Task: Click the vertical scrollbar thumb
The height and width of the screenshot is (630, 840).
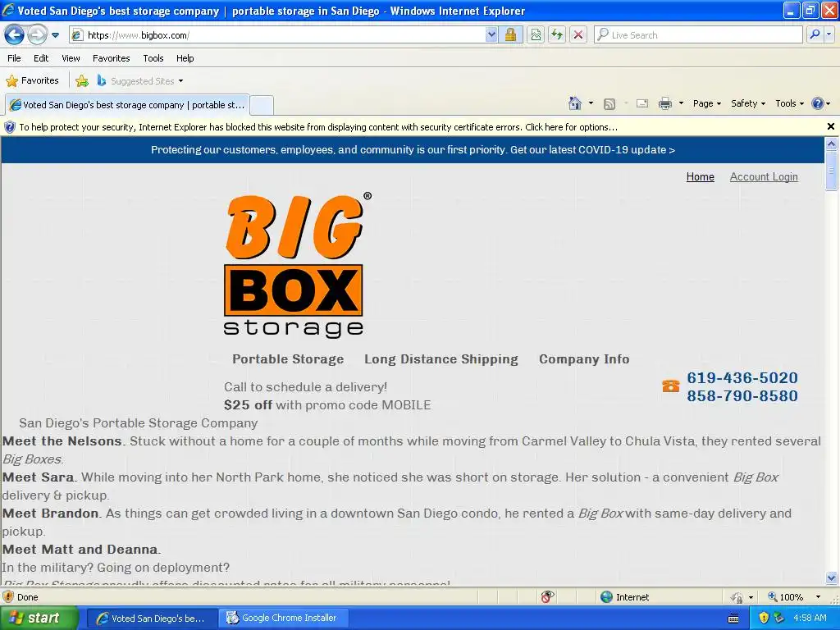Action: coord(831,171)
